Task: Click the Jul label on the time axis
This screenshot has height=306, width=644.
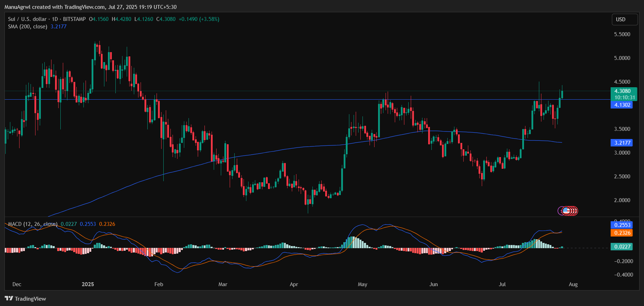Action: 502,284
